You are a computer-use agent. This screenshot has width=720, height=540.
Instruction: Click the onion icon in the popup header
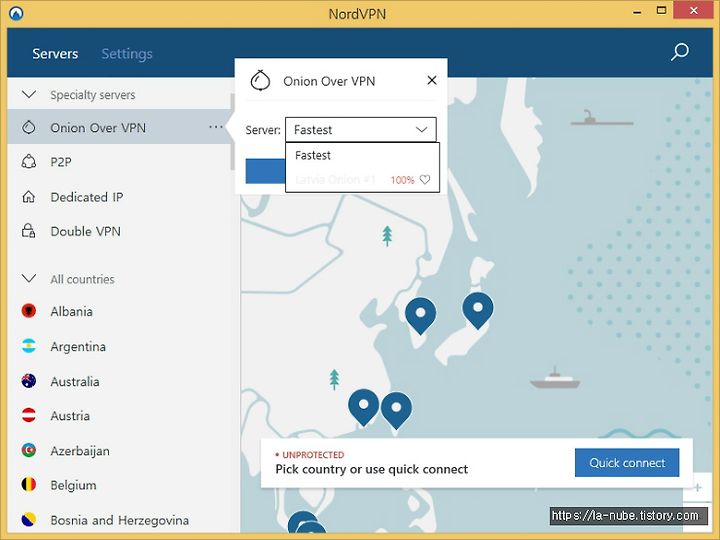coord(260,81)
